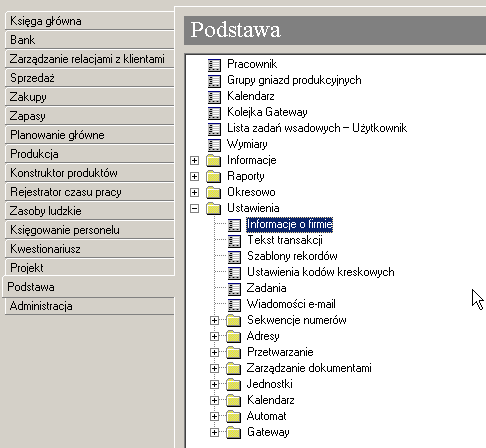Click the Tekst transakcji form icon
The width and height of the screenshot is (486, 448).
234,241
